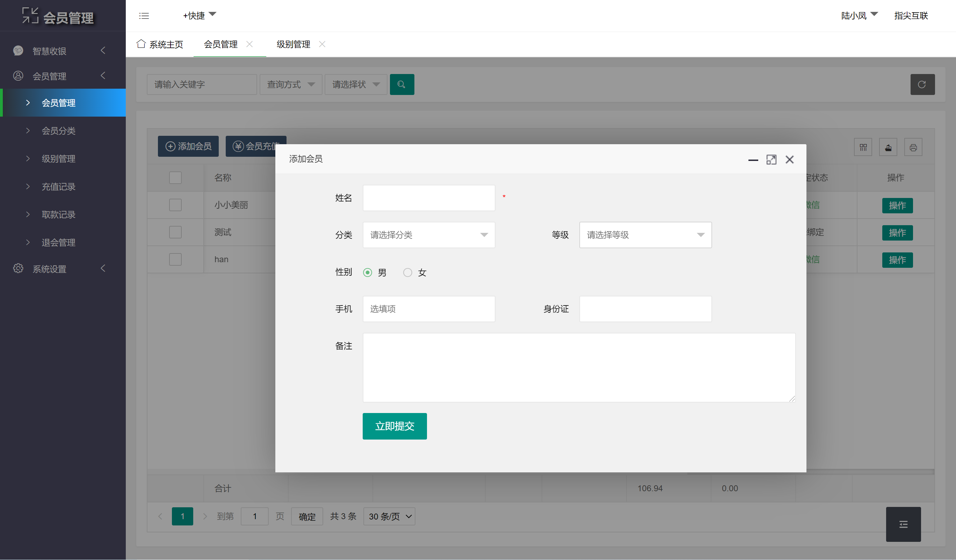Toggle the sidebar hamburger menu icon
Screen dimensions: 956x560
(x=144, y=16)
